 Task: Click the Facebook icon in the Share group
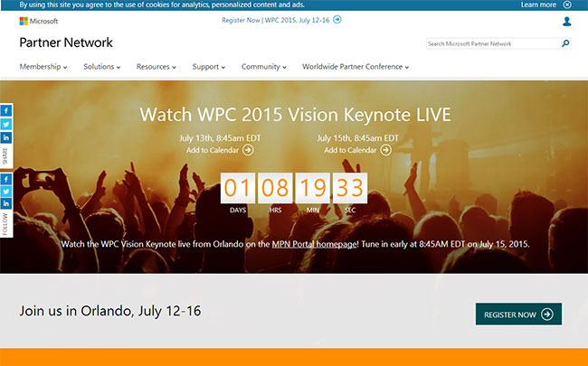click(x=6, y=110)
